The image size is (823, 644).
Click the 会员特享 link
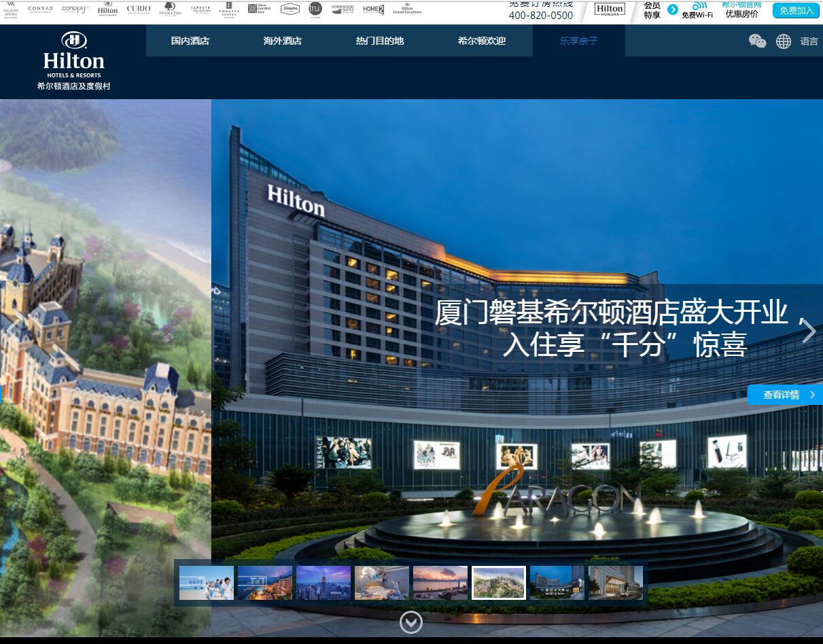652,10
